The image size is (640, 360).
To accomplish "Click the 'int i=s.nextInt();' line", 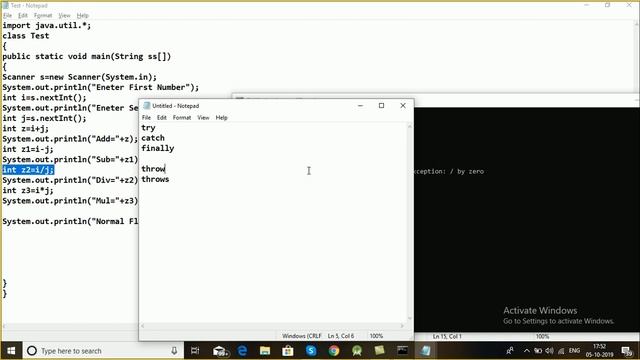I will (x=44, y=98).
